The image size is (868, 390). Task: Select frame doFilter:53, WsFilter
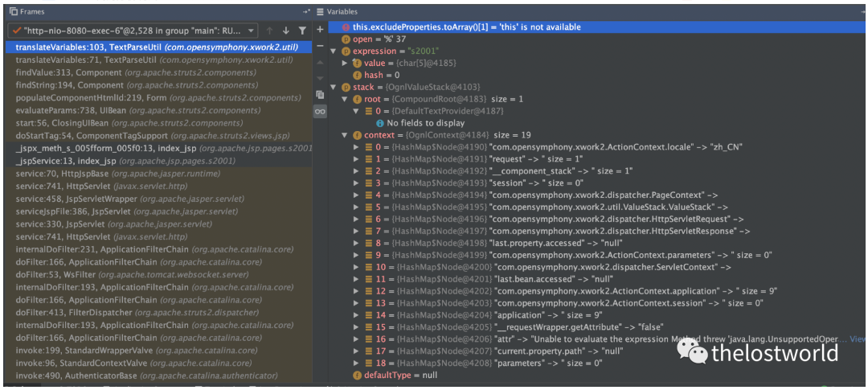click(x=159, y=274)
